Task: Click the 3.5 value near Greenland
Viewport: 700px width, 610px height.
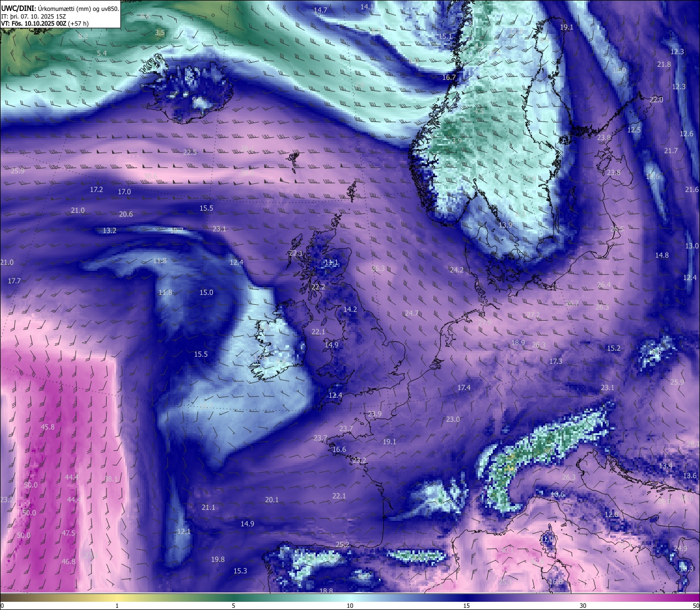Action: [160, 32]
